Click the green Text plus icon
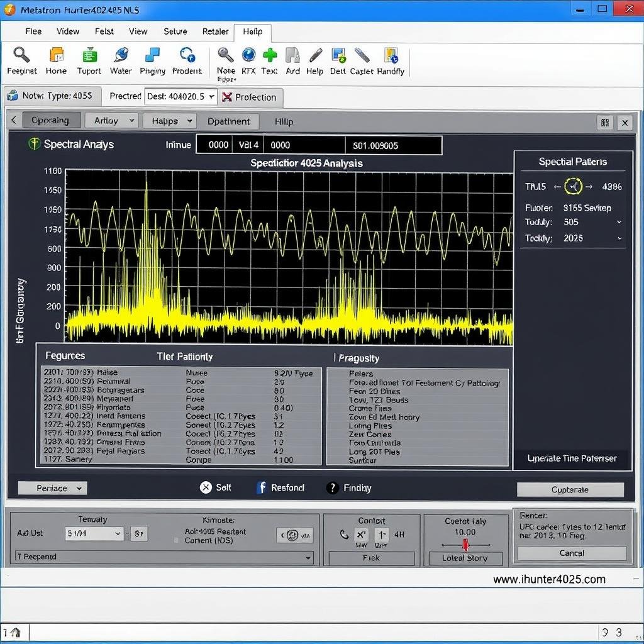 pos(269,57)
